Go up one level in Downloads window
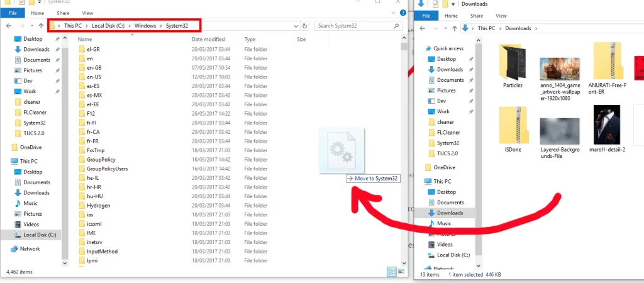 (454, 28)
